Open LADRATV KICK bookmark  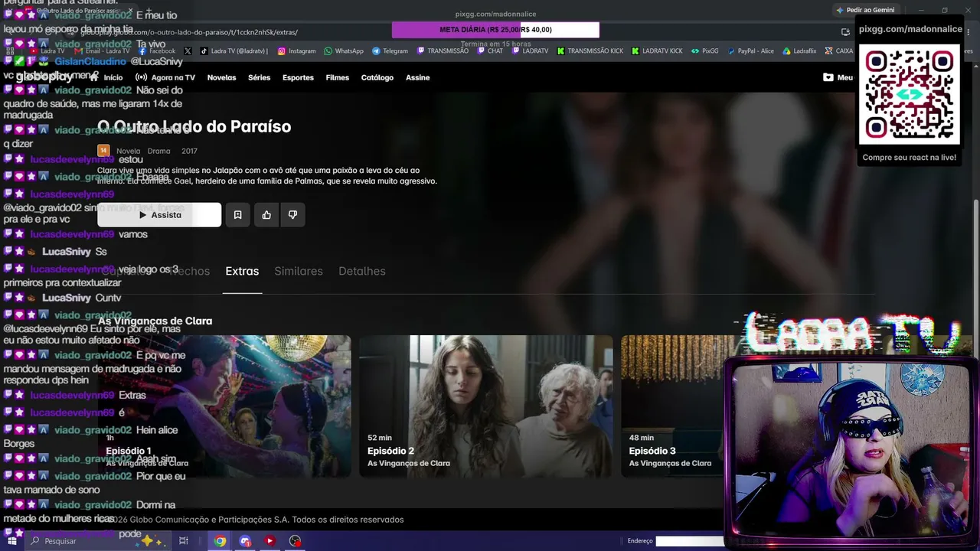(x=657, y=51)
